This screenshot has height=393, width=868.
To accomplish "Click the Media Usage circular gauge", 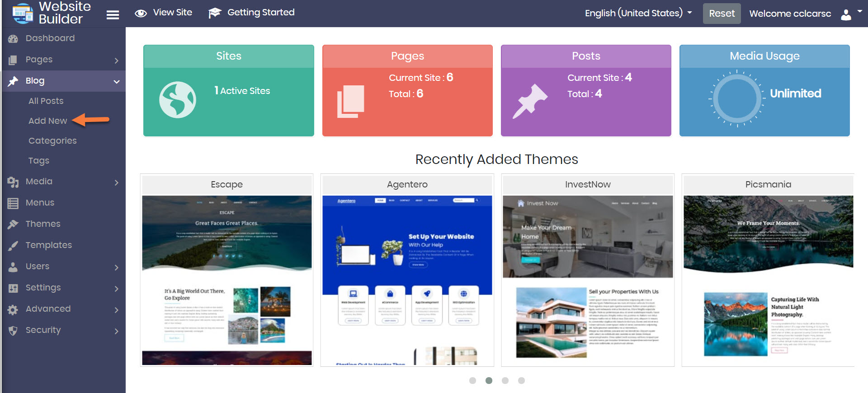I will pos(737,99).
